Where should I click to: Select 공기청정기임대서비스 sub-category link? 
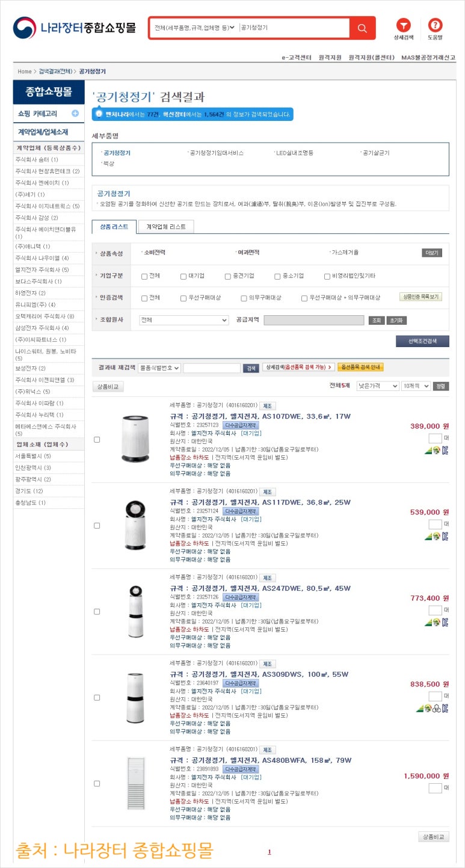point(217,153)
